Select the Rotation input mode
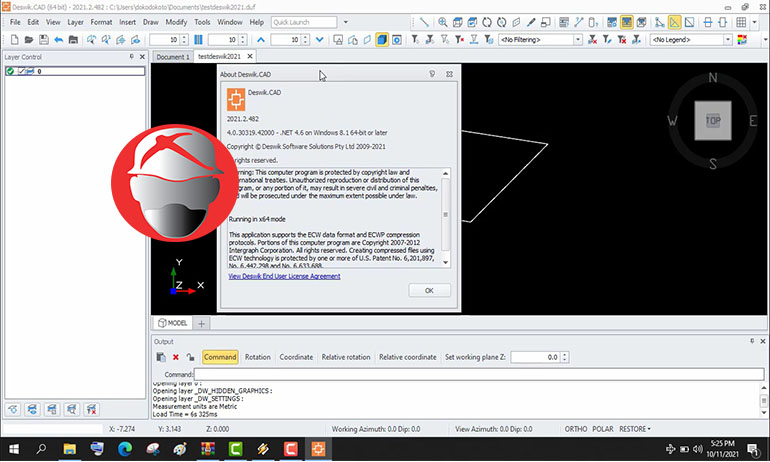 tap(258, 357)
